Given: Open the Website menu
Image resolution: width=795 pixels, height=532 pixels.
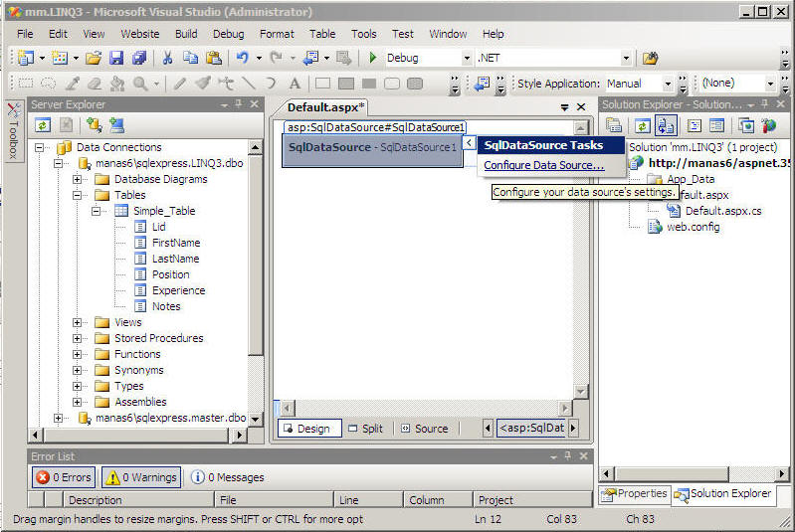Looking at the screenshot, I should [x=140, y=34].
